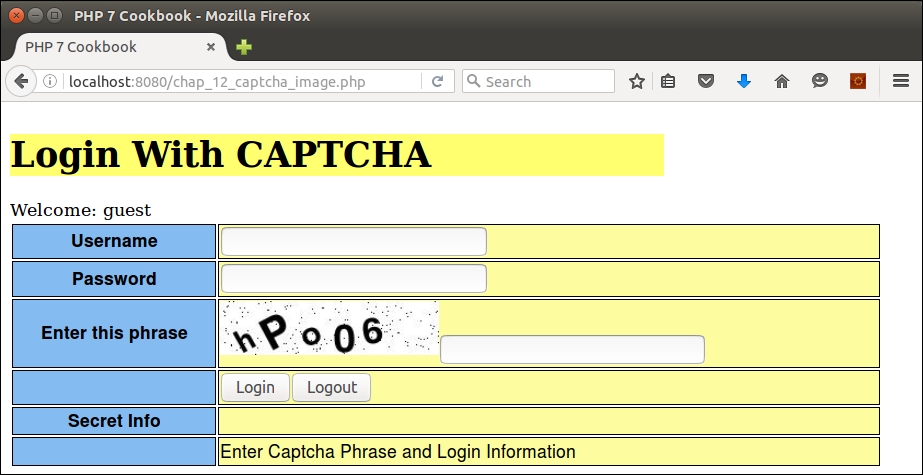923x475 pixels.
Task: Open a new tab with plus icon
Action: tap(244, 47)
